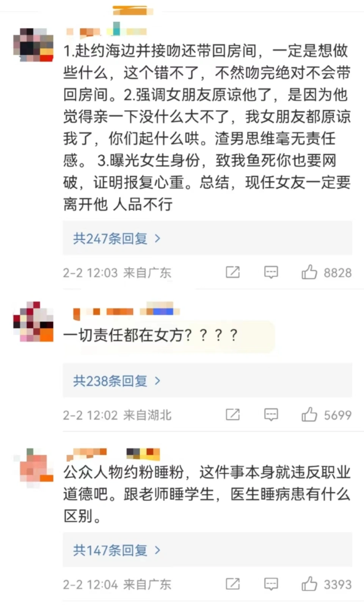Reply to the comment posted at 12:03

click(271, 272)
